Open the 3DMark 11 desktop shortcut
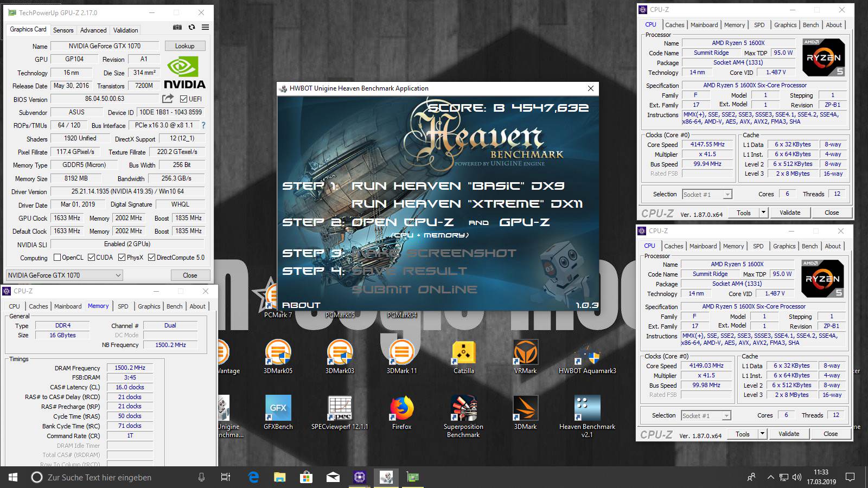This screenshot has height=488, width=868. [401, 356]
